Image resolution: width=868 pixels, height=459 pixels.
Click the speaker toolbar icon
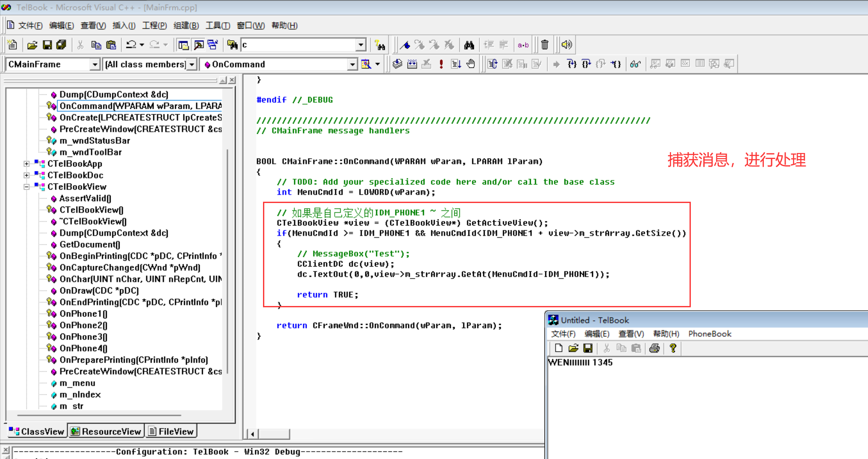coord(567,45)
